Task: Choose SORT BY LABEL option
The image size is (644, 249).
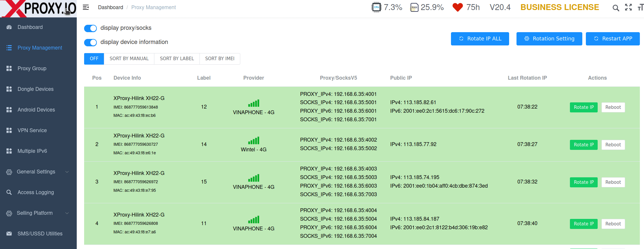Action: point(177,59)
